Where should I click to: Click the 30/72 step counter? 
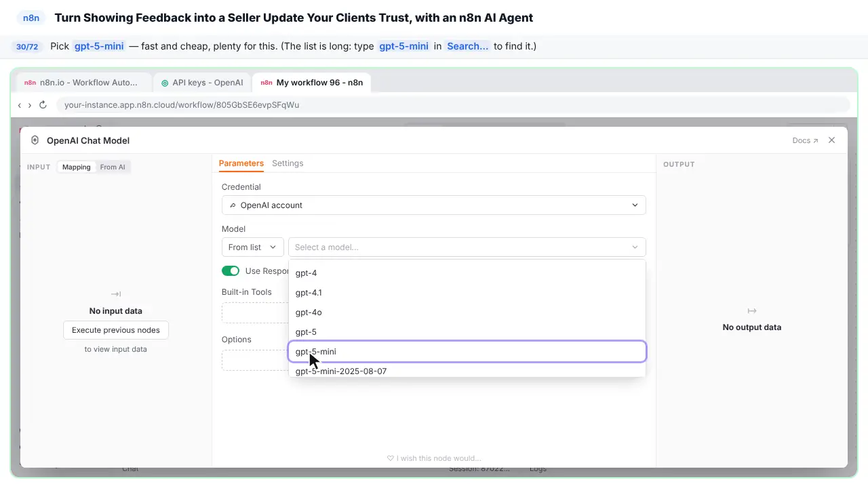point(27,47)
